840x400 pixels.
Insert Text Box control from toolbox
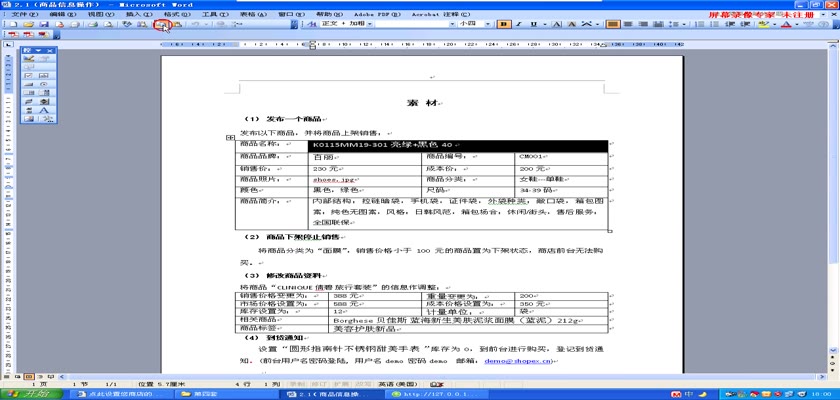45,76
